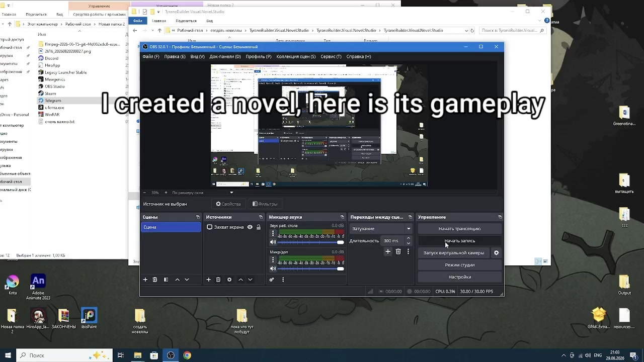Remove the scene transition with trash icon

click(x=398, y=251)
